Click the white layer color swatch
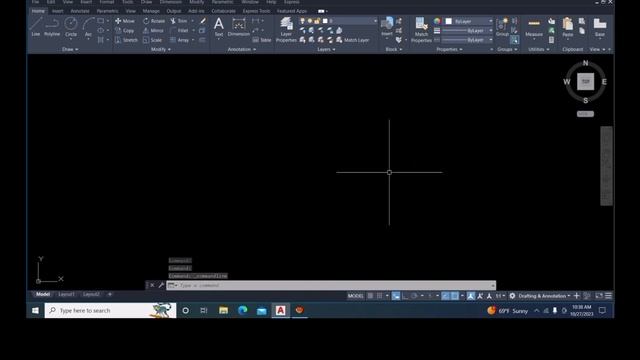This screenshot has width=640, height=360. pos(325,21)
